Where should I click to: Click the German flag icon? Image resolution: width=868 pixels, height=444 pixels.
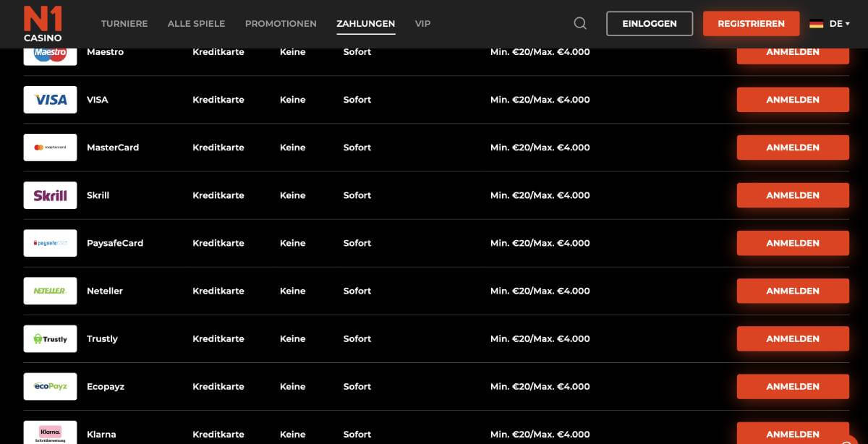pyautogui.click(x=816, y=24)
